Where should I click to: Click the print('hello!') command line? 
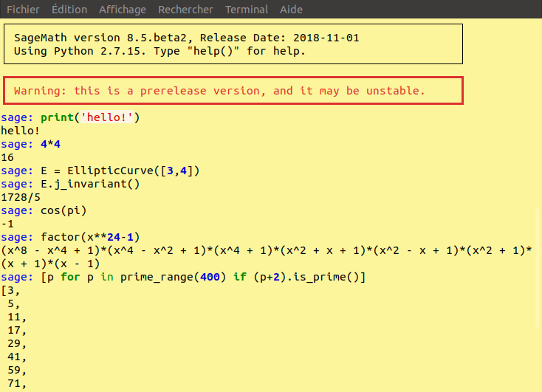(x=70, y=117)
